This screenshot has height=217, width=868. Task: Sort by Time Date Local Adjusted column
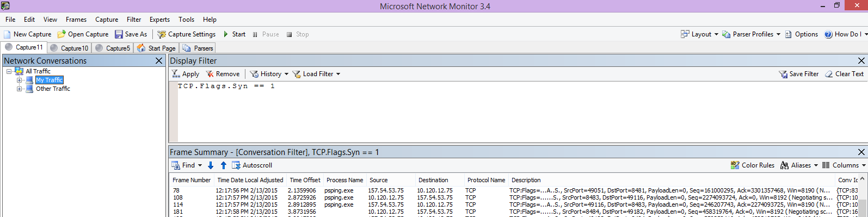250,180
